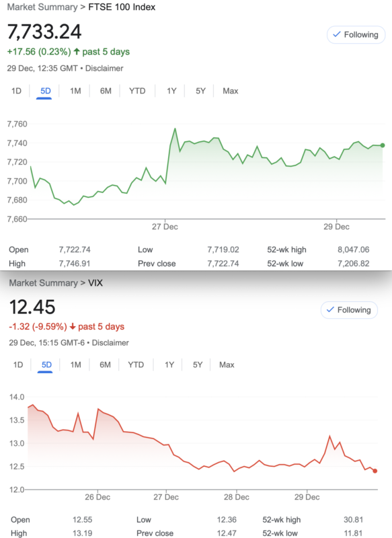Viewport: 392px width, 538px height.
Task: Select the 1D tab on the FTSE 100 chart
Action: (x=16, y=91)
